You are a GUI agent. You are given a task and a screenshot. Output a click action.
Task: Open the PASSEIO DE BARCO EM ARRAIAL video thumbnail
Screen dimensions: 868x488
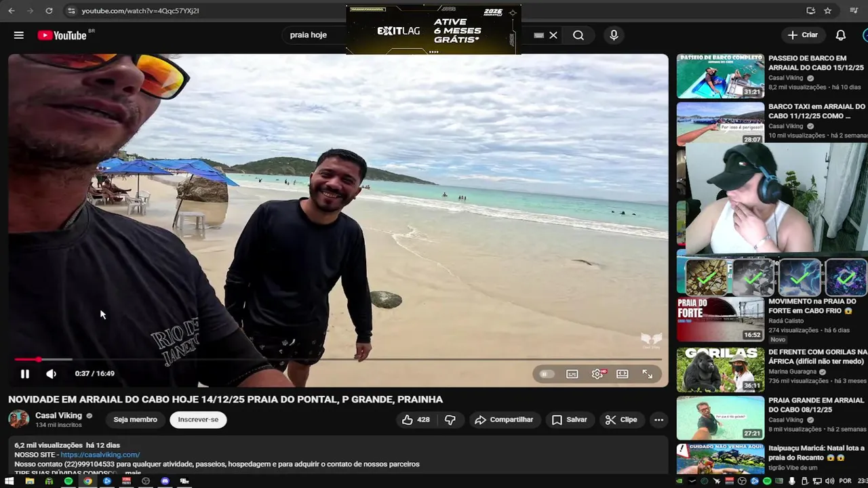click(x=720, y=76)
